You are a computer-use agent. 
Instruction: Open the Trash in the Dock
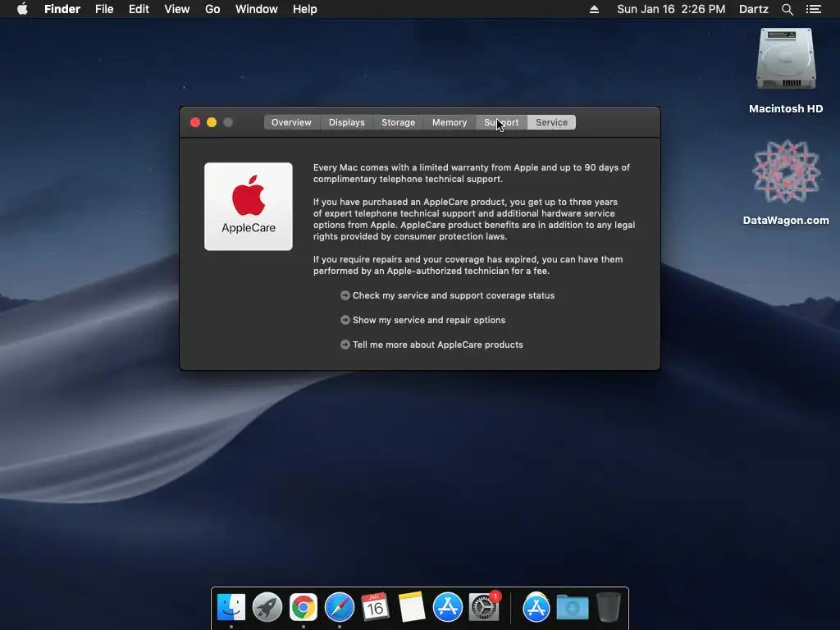609,607
